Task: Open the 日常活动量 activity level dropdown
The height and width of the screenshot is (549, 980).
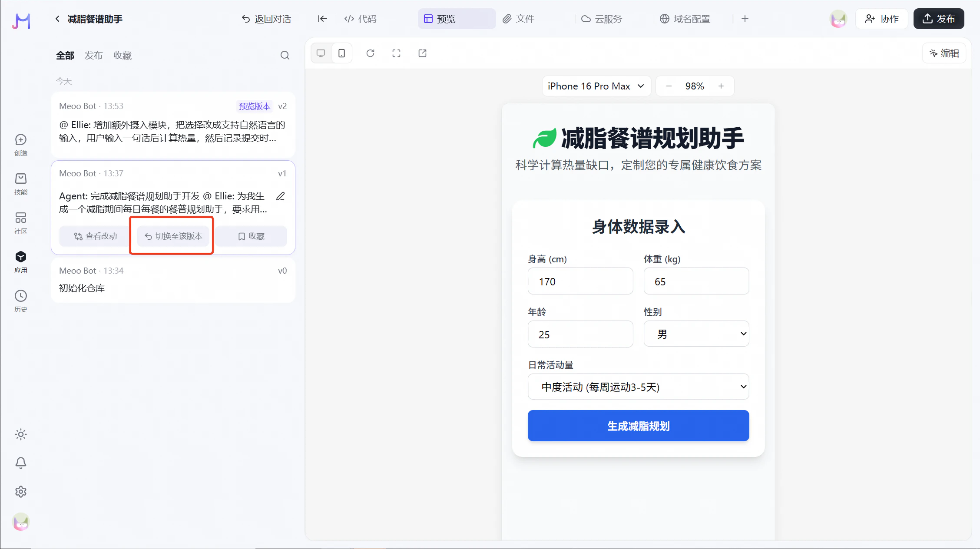Action: 638,387
